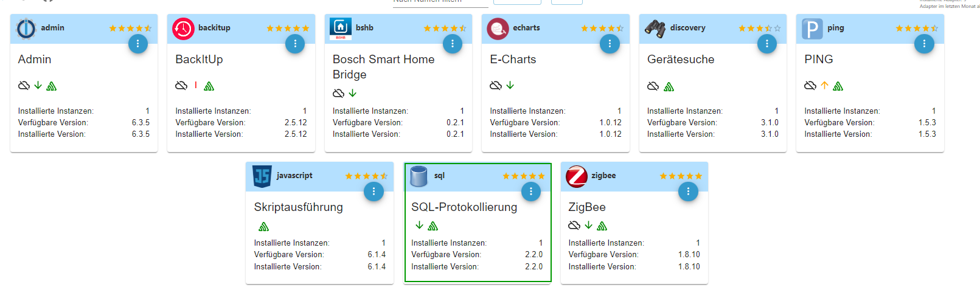Click the zigbee adapter logo
The height and width of the screenshot is (304, 980).
click(577, 176)
